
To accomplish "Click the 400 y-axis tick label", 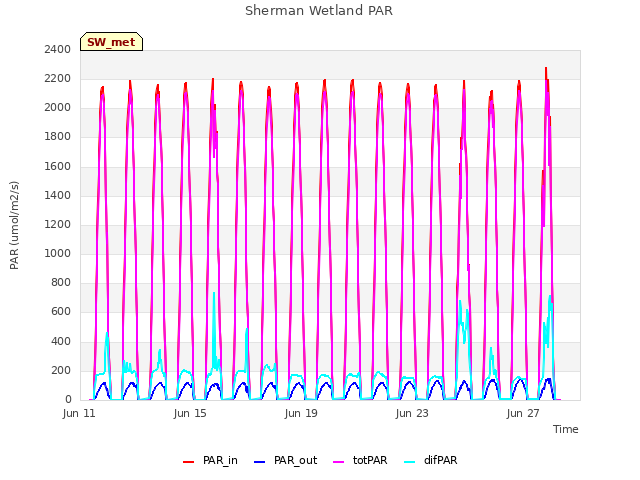I will 61,341.
